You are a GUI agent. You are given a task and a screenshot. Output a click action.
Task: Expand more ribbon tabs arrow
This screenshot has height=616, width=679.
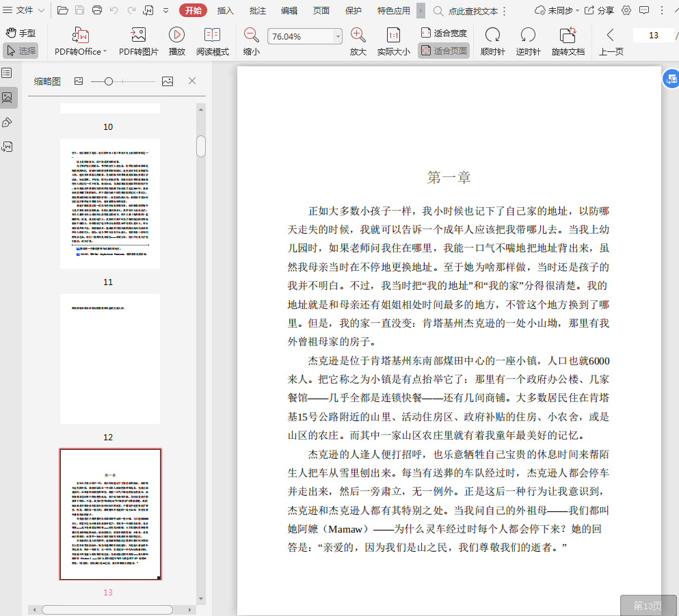tap(421, 10)
